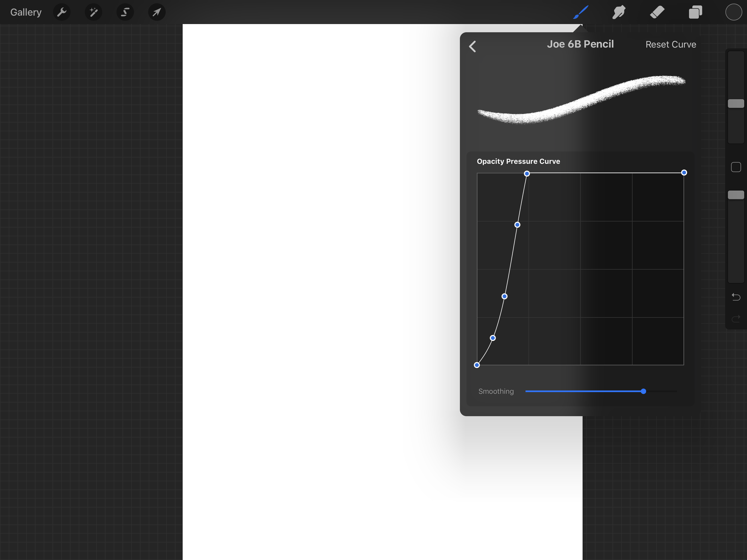Click the Joe 6B Pencil title

pyautogui.click(x=580, y=44)
